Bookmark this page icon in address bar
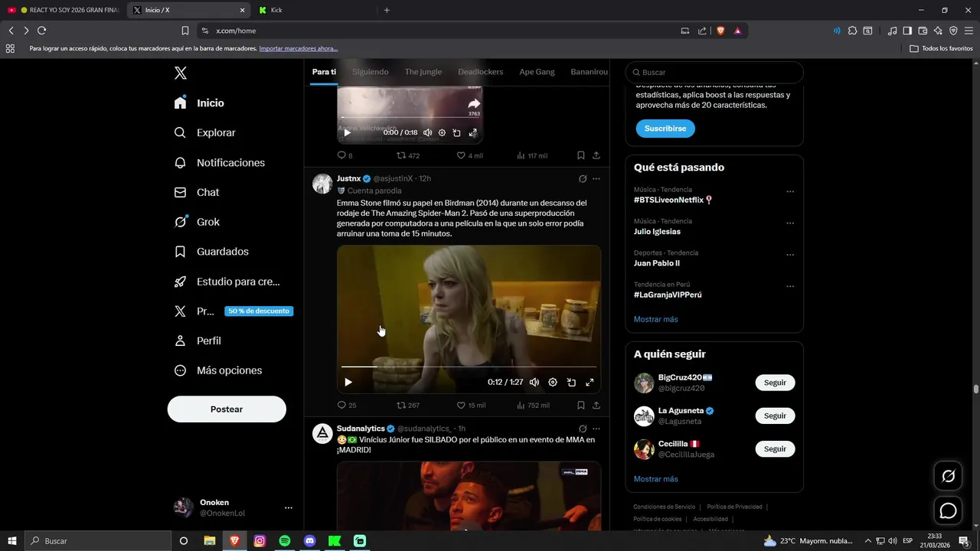Image resolution: width=980 pixels, height=551 pixels. point(185,31)
